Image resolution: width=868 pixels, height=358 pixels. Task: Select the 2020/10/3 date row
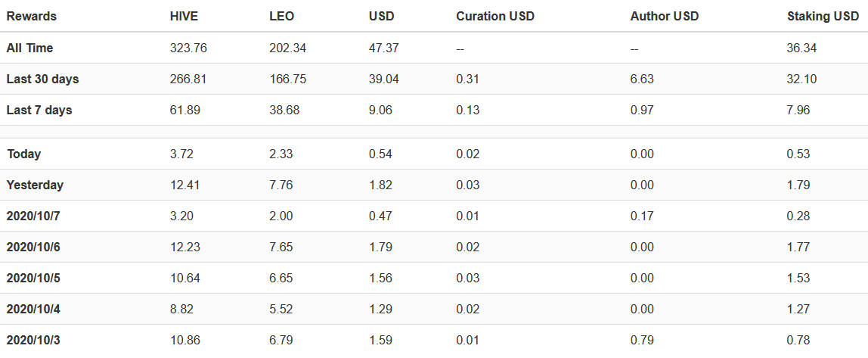tap(434, 341)
